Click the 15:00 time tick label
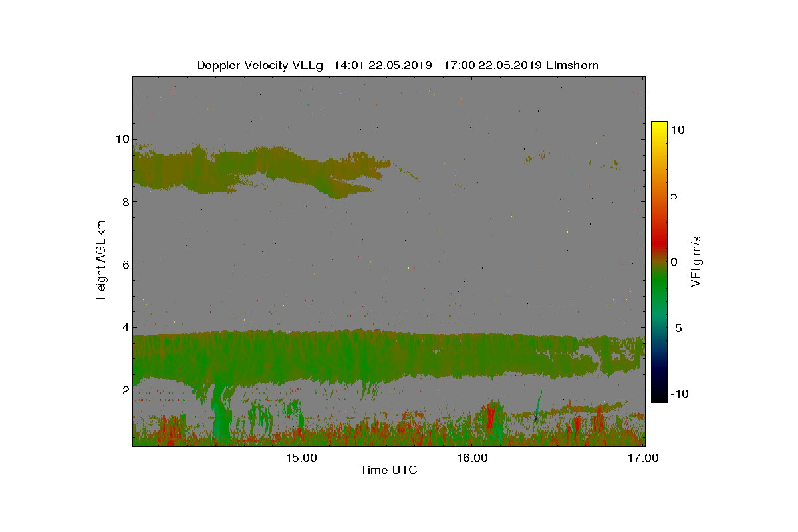 [301, 458]
